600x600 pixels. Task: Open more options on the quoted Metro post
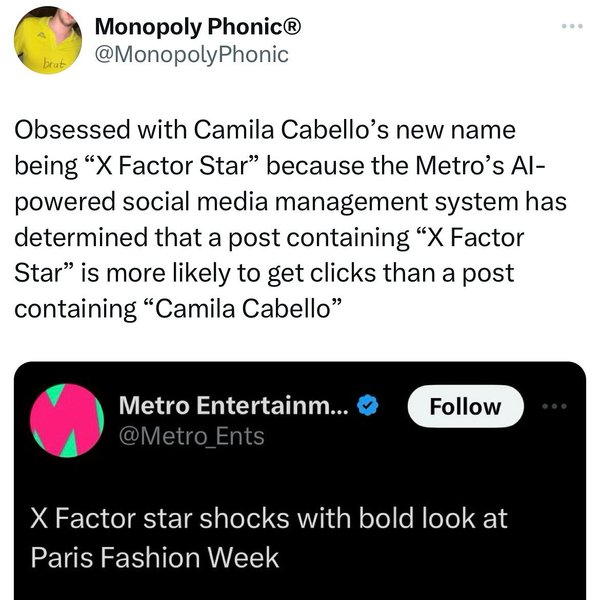tap(554, 406)
